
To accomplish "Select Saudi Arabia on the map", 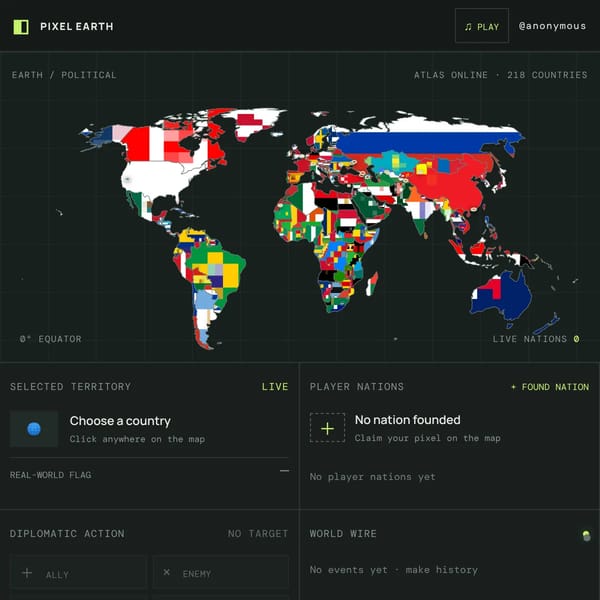I will point(367,203).
